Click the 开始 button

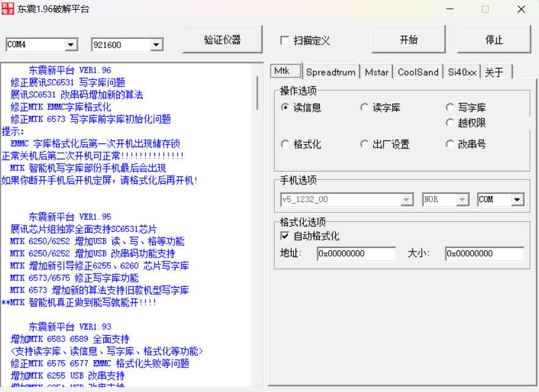408,40
